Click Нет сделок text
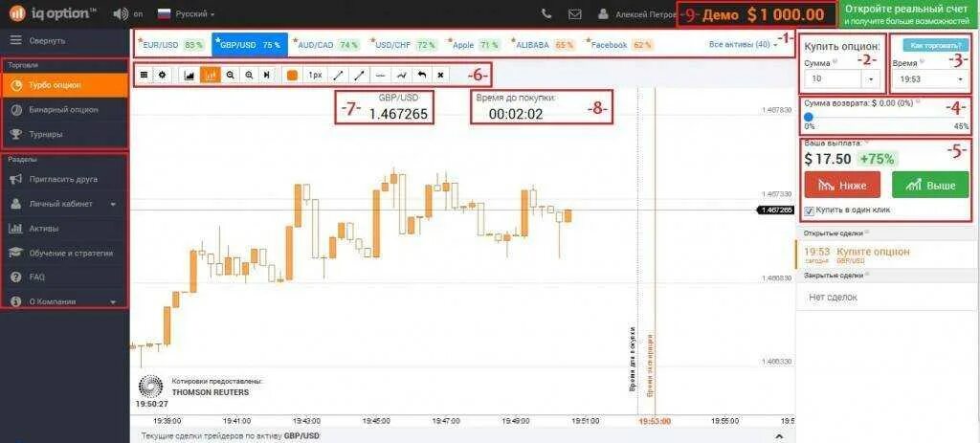Image resolution: width=980 pixels, height=443 pixels. [x=834, y=298]
